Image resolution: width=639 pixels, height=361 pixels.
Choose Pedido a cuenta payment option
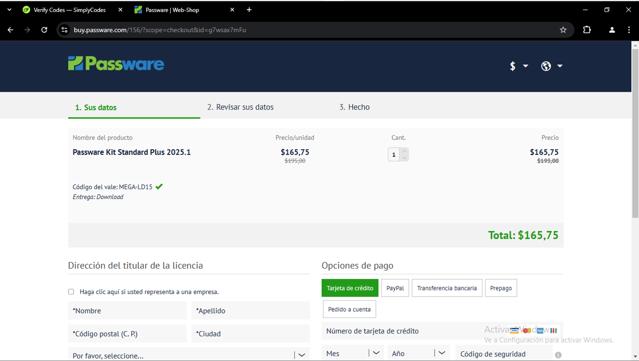tap(349, 309)
